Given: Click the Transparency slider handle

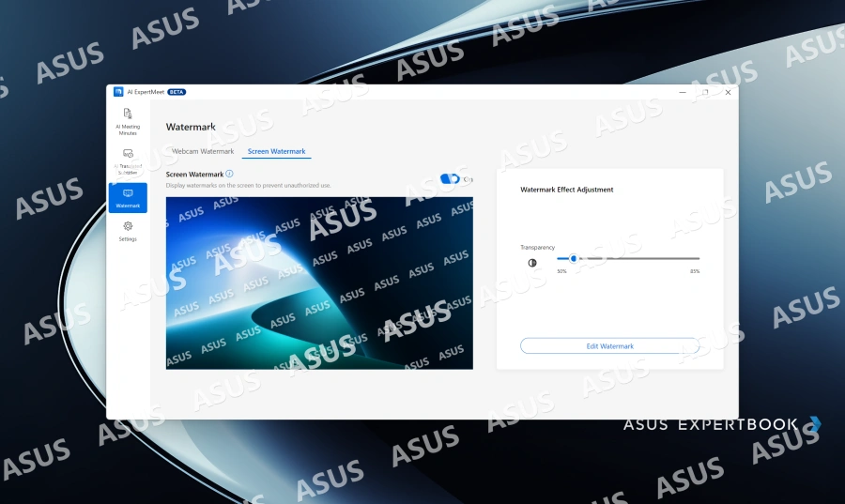Looking at the screenshot, I should pyautogui.click(x=574, y=258).
